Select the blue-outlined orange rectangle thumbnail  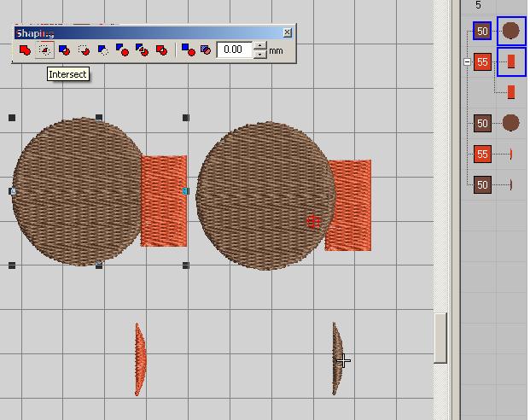(x=511, y=62)
